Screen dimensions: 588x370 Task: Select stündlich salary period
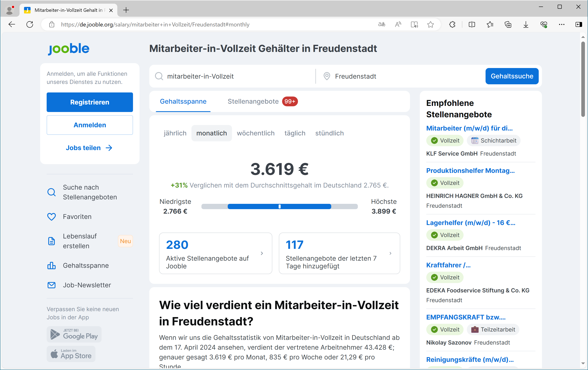click(x=329, y=133)
